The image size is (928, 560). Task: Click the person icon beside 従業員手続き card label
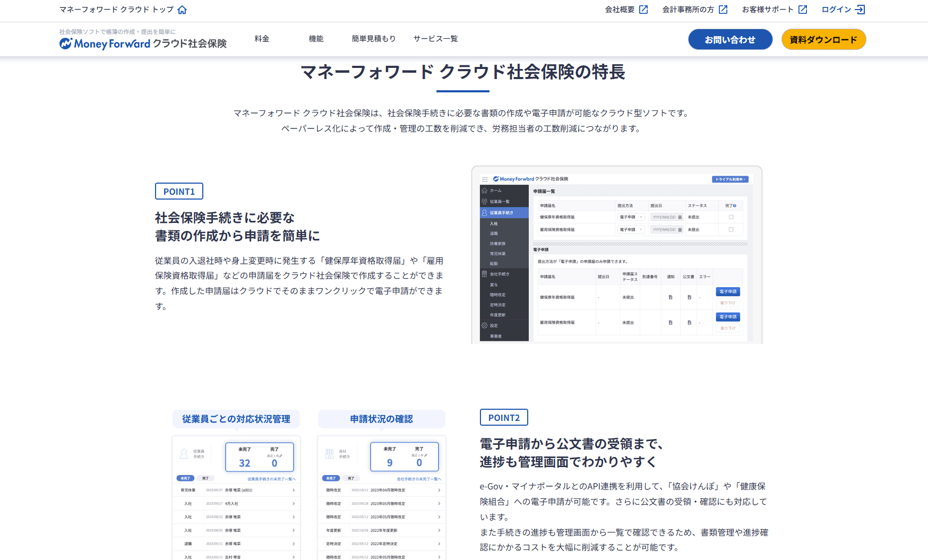(184, 454)
